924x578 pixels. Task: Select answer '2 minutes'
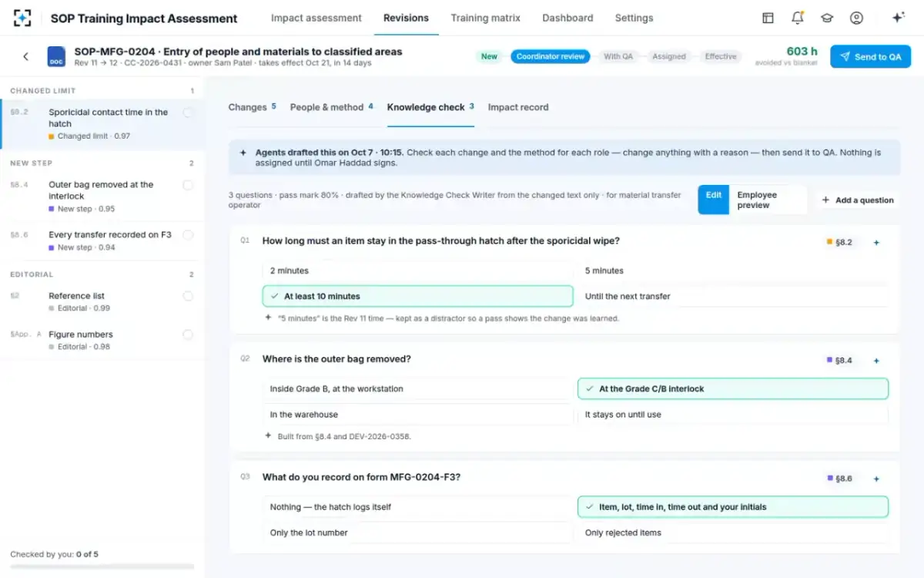[418, 271]
